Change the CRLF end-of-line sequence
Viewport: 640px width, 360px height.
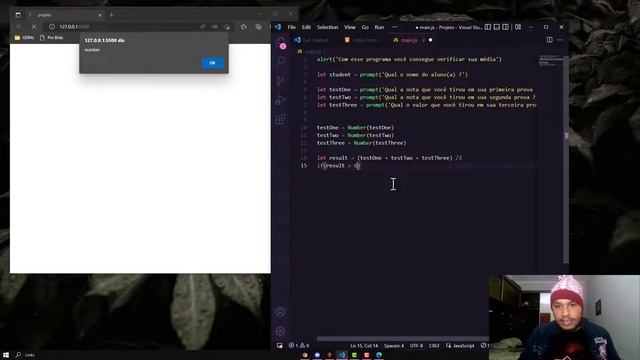434,346
